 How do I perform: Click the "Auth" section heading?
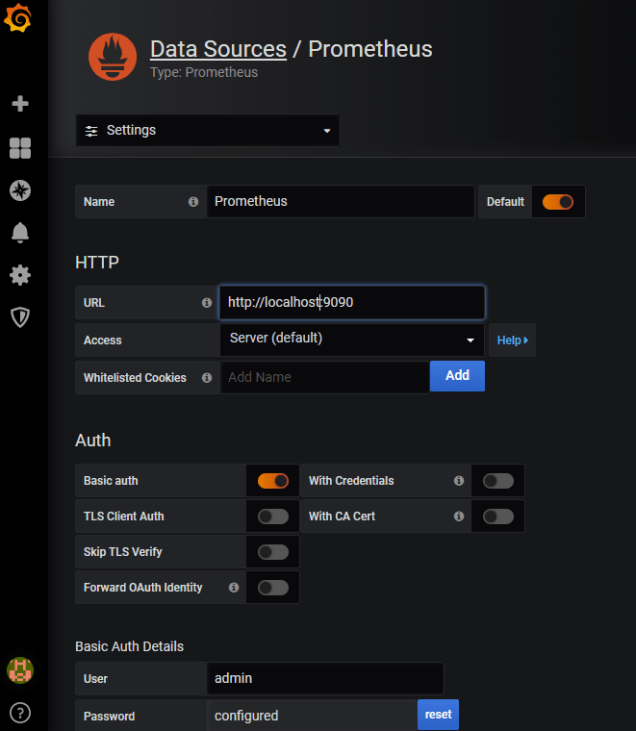(93, 440)
